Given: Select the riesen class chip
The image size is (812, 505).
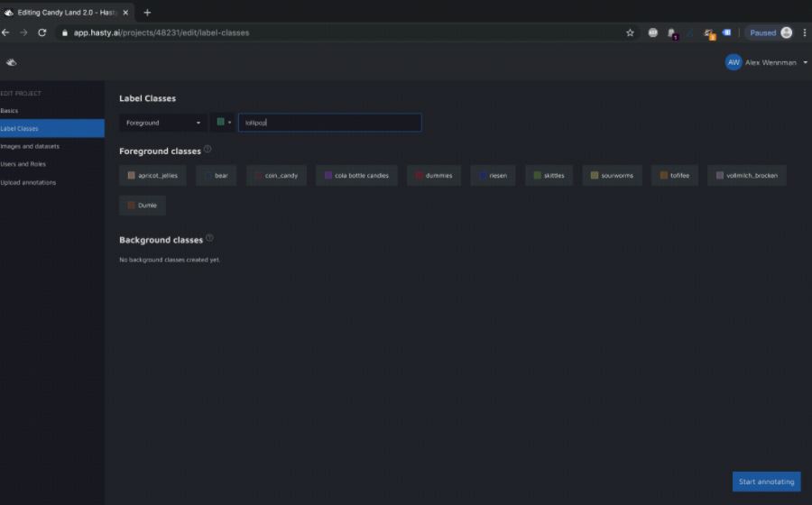Looking at the screenshot, I should [493, 176].
